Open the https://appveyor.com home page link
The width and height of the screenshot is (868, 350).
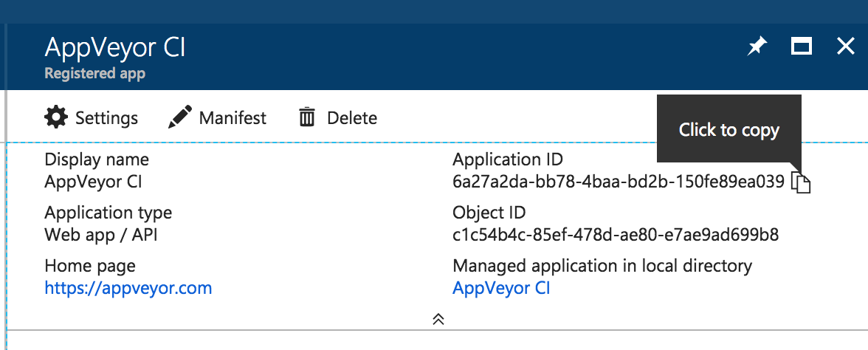(x=128, y=288)
